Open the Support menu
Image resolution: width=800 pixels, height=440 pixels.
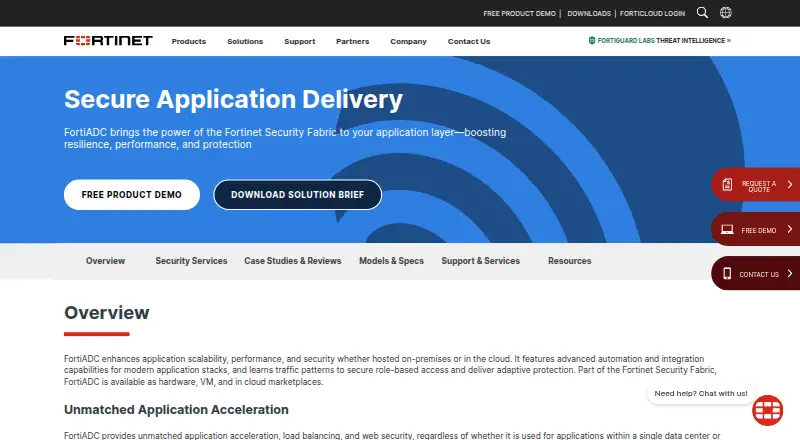pos(299,41)
